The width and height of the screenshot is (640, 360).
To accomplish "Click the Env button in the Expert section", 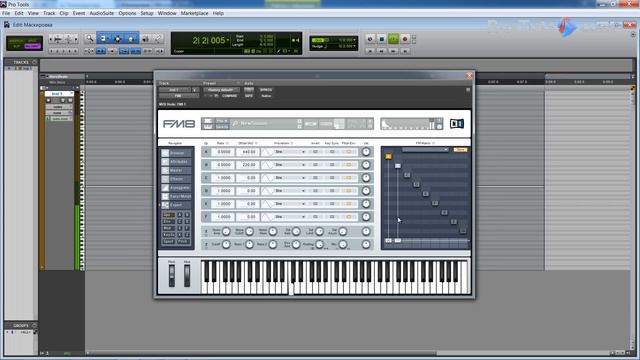I will (168, 222).
